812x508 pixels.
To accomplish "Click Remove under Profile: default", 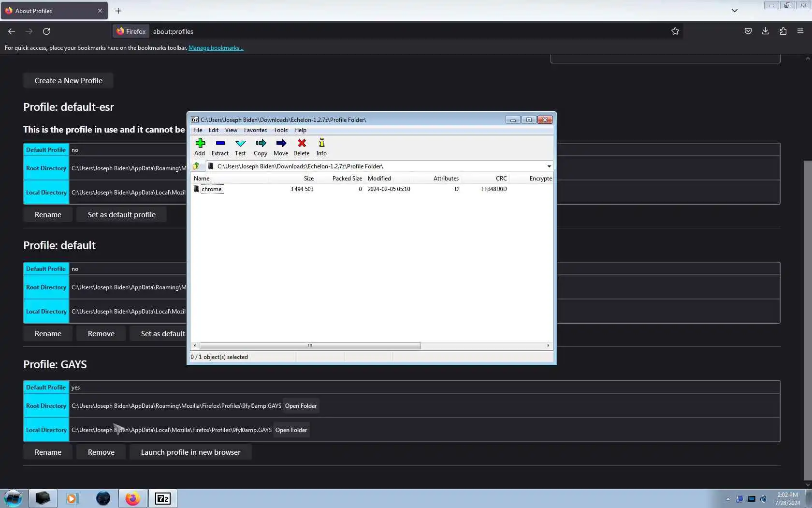I will [x=101, y=334].
